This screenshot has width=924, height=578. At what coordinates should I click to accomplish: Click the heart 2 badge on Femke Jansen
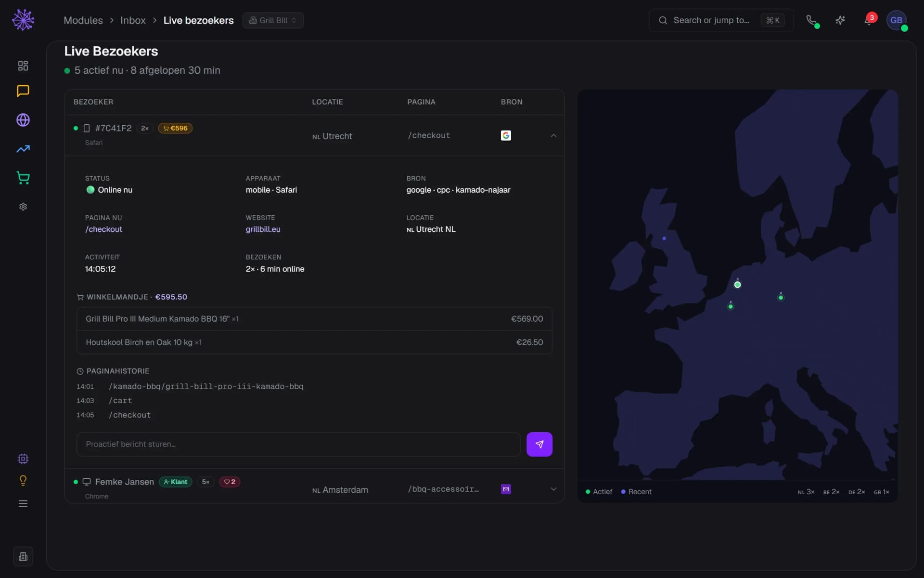coord(230,482)
